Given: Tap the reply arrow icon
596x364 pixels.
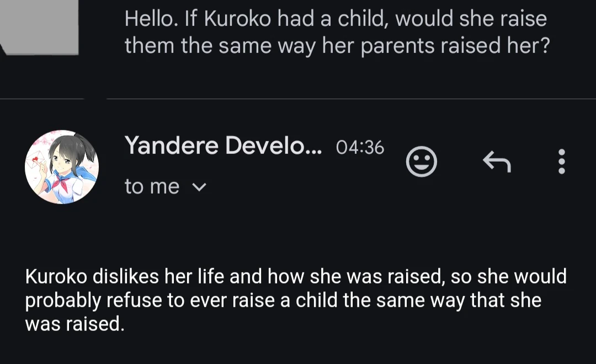Looking at the screenshot, I should click(497, 162).
